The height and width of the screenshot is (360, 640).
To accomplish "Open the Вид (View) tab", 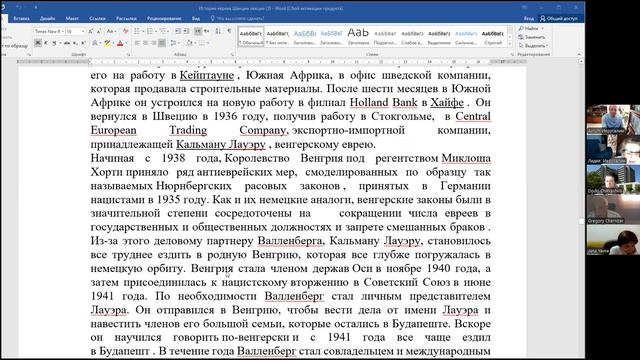I will tap(196, 18).
